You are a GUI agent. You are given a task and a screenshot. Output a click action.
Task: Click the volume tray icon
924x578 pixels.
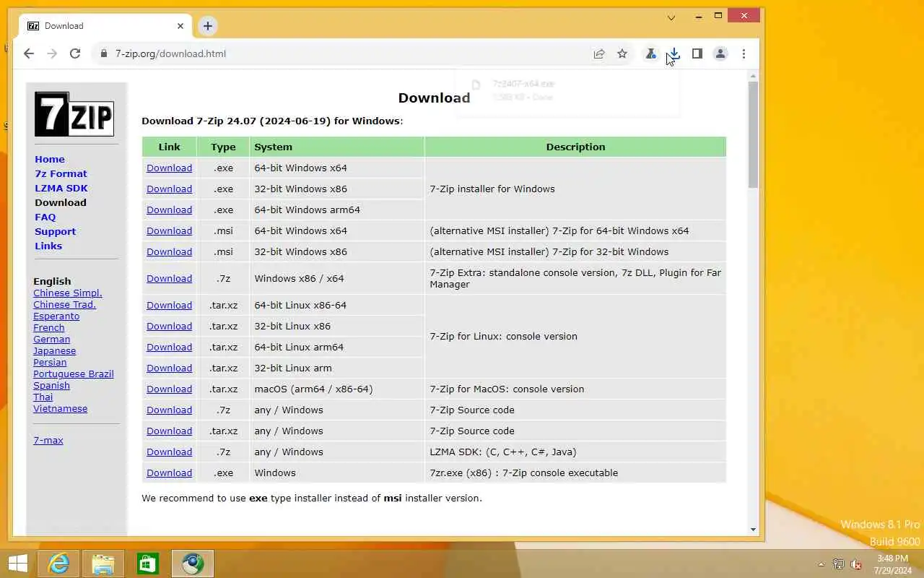856,564
